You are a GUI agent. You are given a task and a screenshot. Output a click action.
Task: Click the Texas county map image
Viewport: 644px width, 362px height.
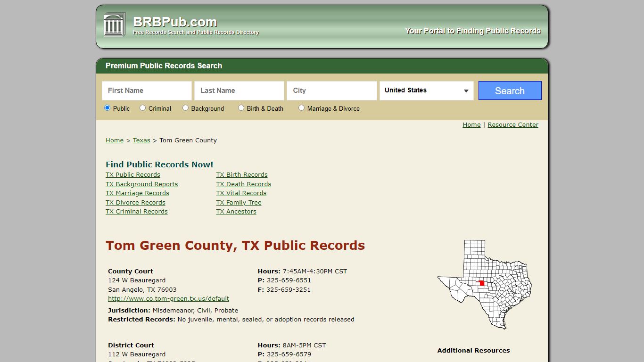coord(485,285)
